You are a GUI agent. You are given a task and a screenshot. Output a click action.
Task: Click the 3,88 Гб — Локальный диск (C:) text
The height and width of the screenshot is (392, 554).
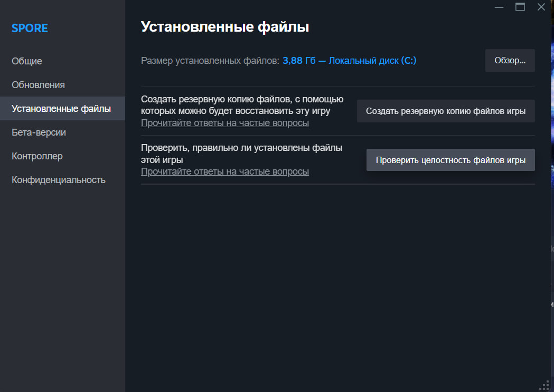(x=350, y=60)
